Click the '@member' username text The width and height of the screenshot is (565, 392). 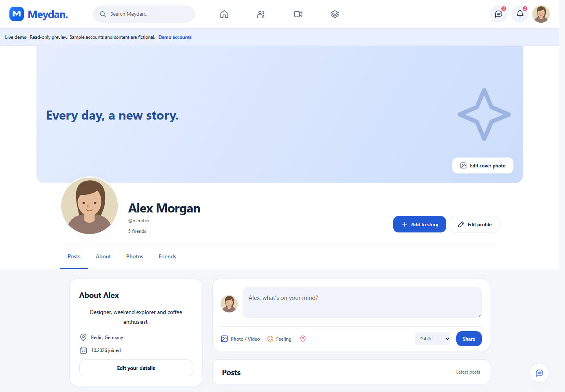(139, 221)
